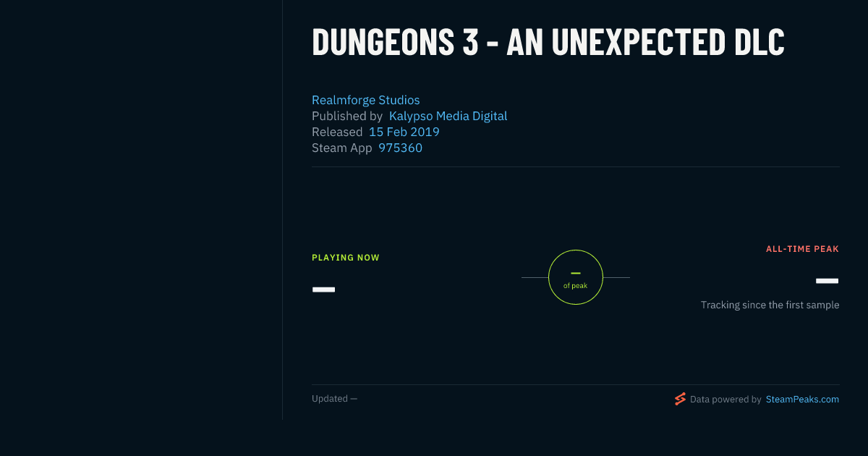This screenshot has height=456, width=868.
Task: Click the 15 Feb 2019 release date
Action: (x=404, y=132)
